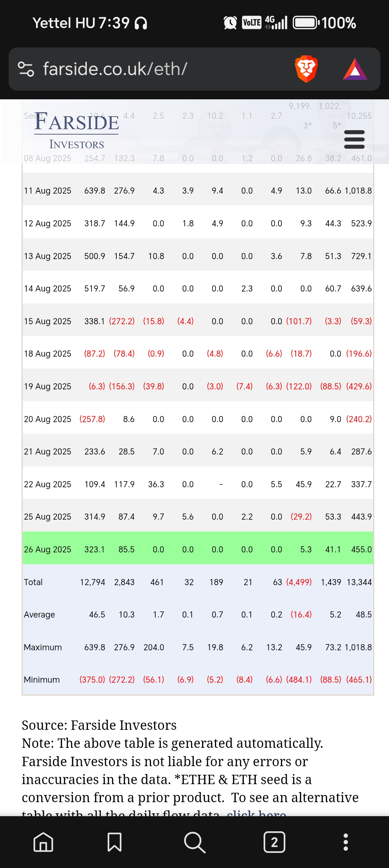Select the 20 Aug 2025 date cell
The image size is (389, 868).
pos(48,419)
